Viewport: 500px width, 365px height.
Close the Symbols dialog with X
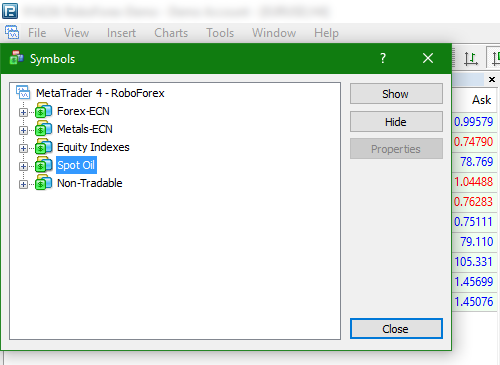click(428, 58)
